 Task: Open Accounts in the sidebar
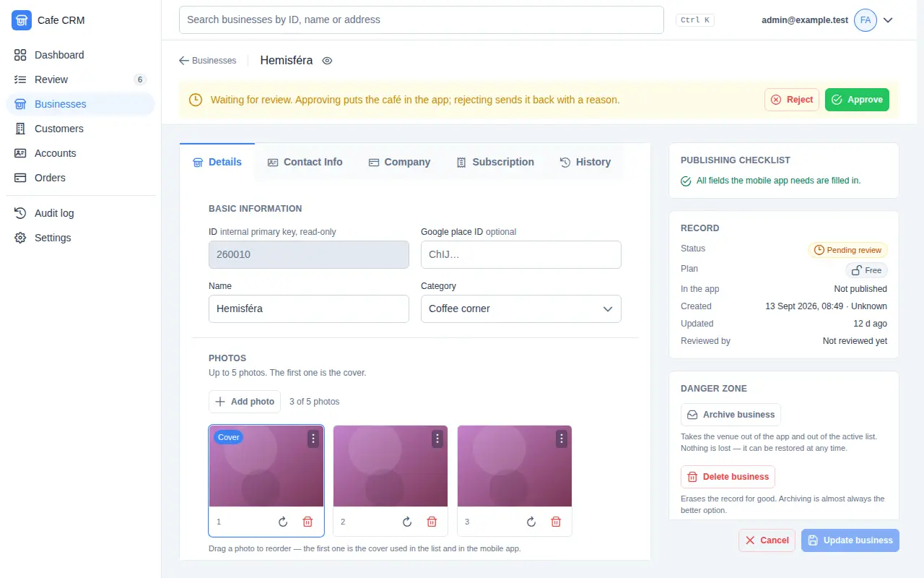click(x=81, y=153)
